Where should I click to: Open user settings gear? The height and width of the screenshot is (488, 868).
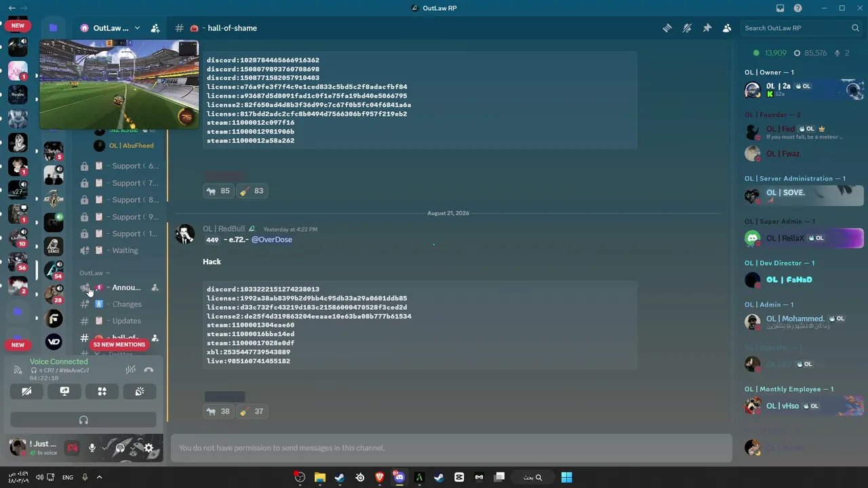149,448
